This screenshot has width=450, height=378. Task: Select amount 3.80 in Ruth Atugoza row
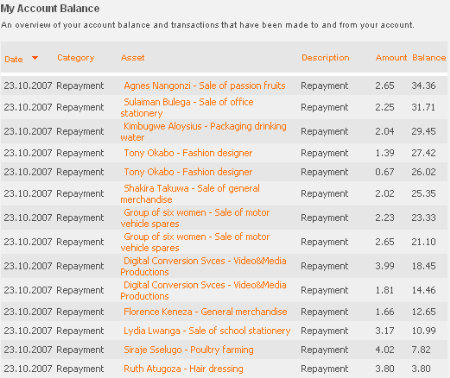pos(385,369)
